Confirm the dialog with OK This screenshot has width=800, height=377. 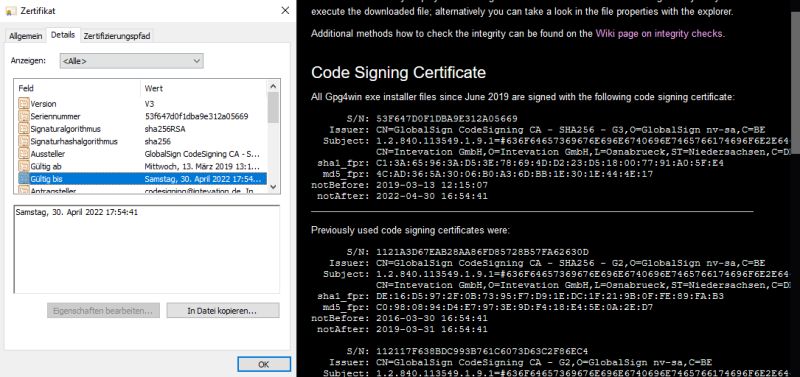pyautogui.click(x=264, y=364)
